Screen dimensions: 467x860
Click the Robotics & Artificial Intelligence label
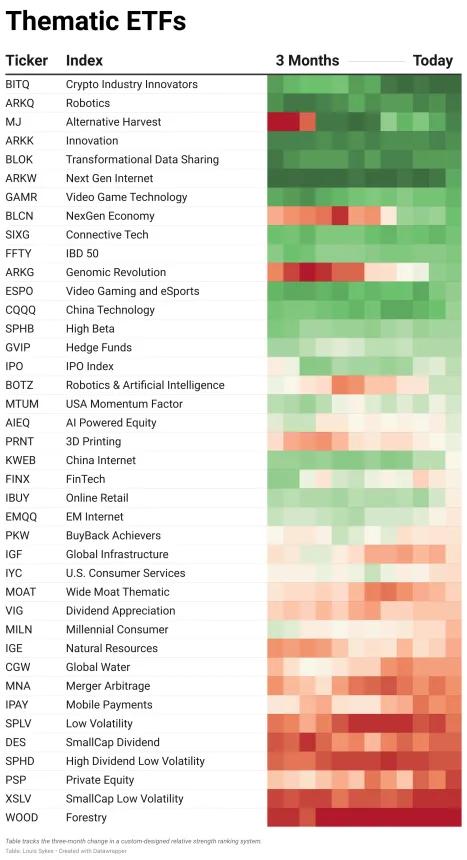pos(145,385)
